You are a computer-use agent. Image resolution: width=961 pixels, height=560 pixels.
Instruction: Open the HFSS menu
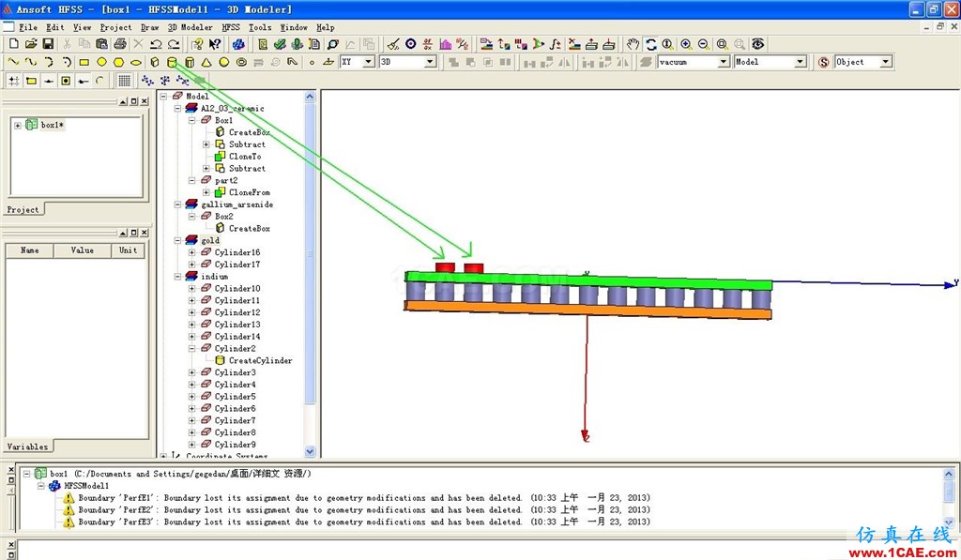click(x=231, y=27)
